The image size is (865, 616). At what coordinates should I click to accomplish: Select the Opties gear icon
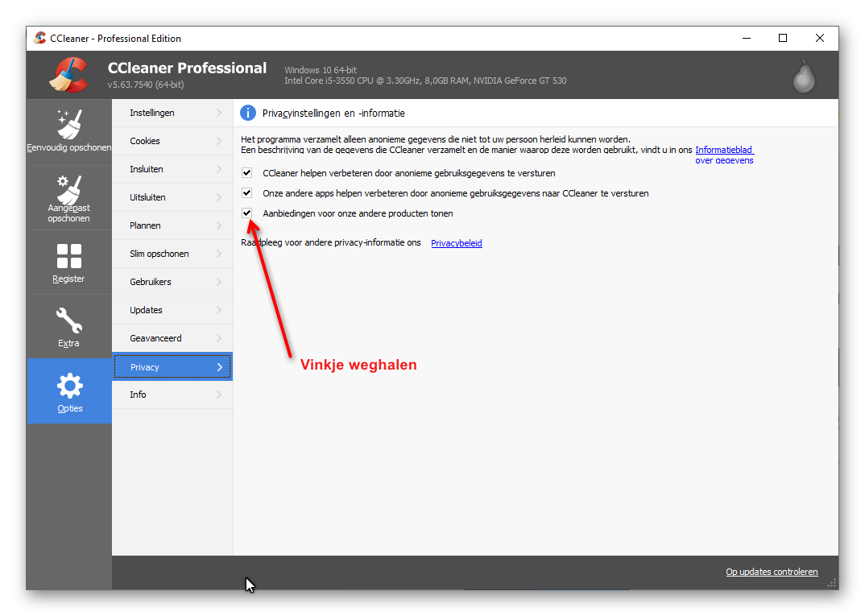click(x=69, y=386)
